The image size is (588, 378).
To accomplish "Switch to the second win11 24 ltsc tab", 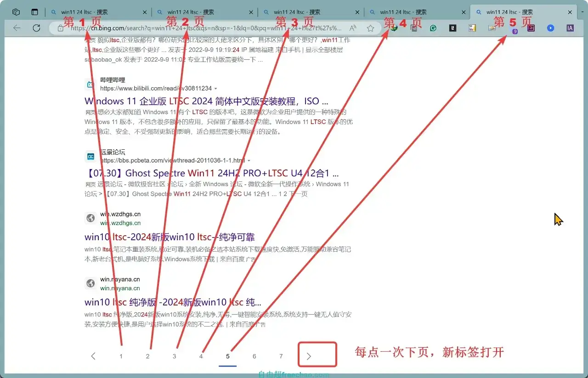I will [x=205, y=12].
